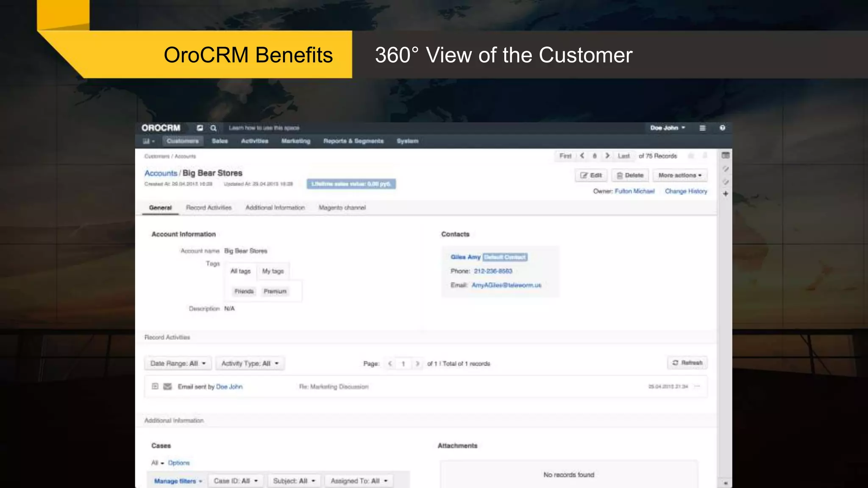
Task: Click the sidebar panel icon at top right
Action: tap(726, 155)
